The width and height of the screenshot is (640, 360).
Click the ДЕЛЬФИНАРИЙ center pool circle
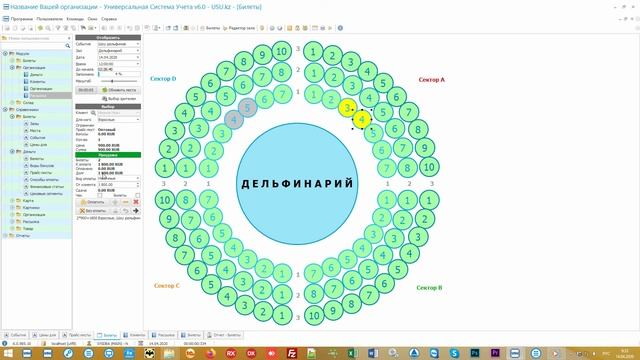pyautogui.click(x=297, y=184)
